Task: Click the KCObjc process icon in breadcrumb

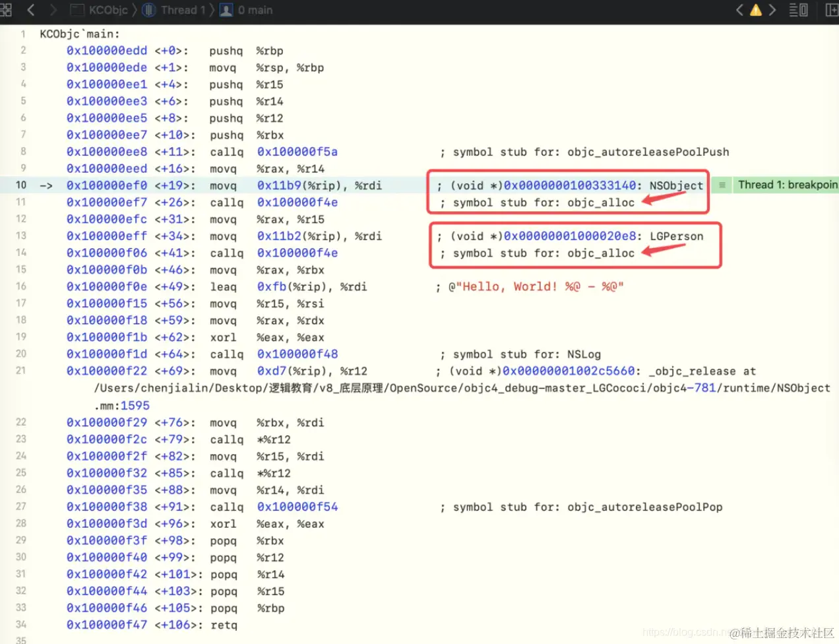Action: pyautogui.click(x=77, y=10)
